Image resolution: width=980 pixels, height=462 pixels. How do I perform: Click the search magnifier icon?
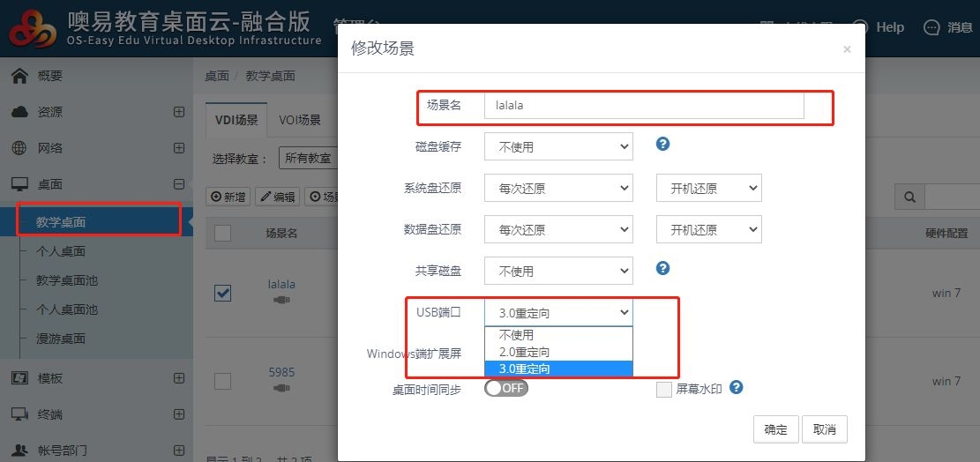[909, 197]
